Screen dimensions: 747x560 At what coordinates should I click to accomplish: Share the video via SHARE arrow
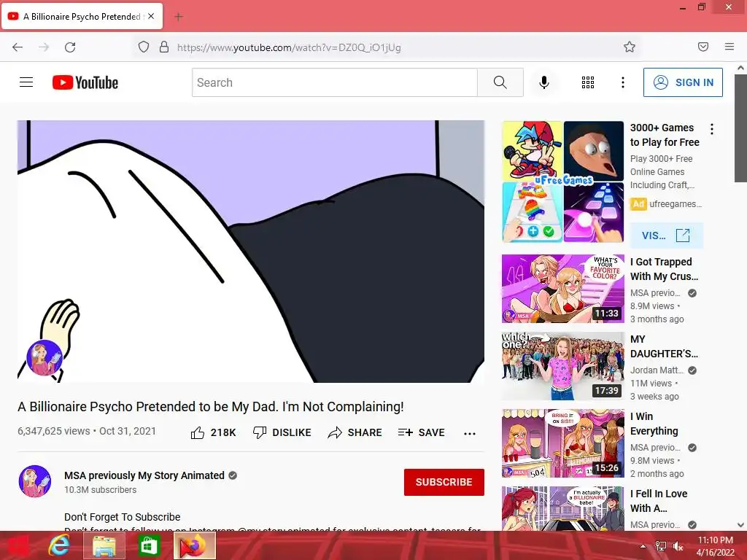355,432
